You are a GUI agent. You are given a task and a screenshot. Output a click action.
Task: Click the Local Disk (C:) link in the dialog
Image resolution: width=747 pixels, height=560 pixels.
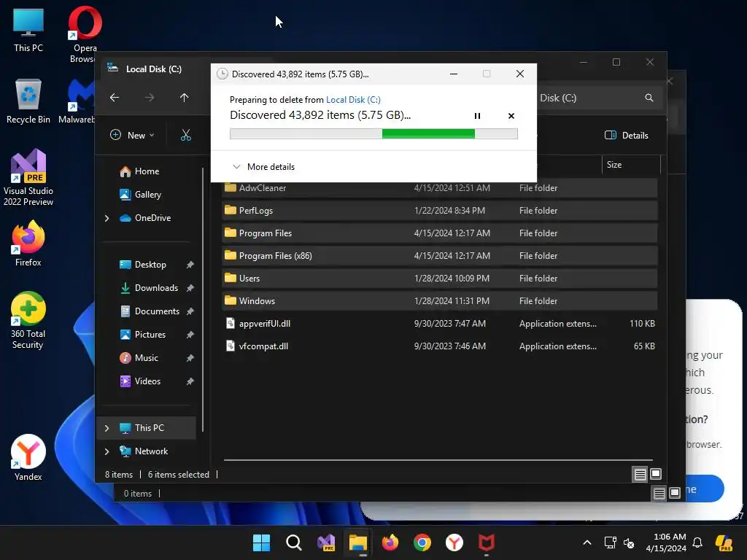click(x=353, y=99)
